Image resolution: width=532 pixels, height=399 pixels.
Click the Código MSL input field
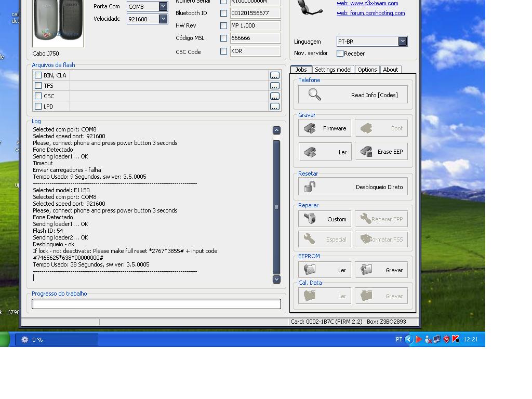(x=255, y=38)
